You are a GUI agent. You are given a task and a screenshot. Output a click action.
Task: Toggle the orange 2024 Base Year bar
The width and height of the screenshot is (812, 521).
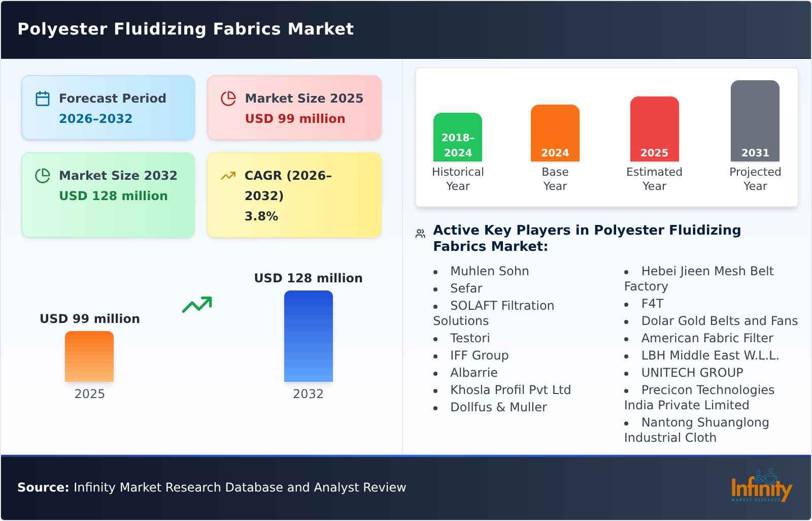555,132
